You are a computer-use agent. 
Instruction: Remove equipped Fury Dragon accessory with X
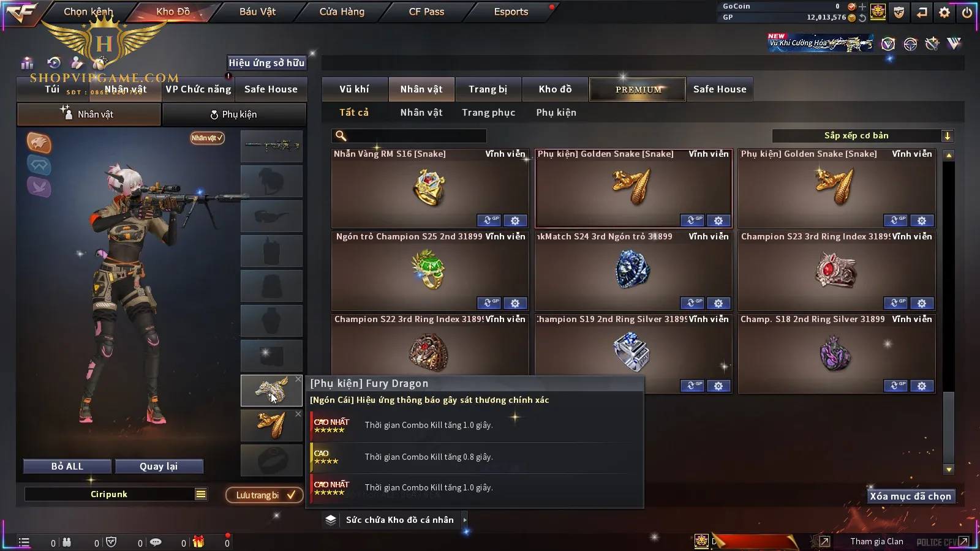point(298,380)
